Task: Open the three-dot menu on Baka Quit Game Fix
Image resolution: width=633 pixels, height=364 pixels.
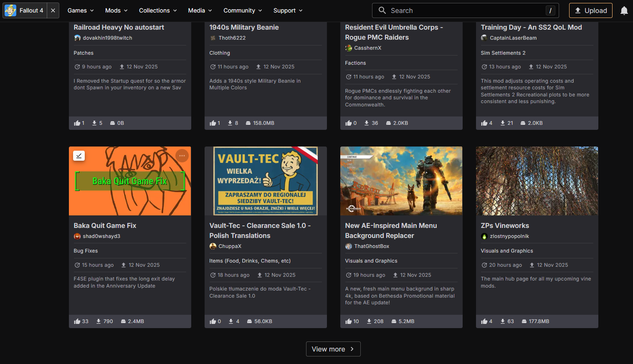Action: click(182, 156)
